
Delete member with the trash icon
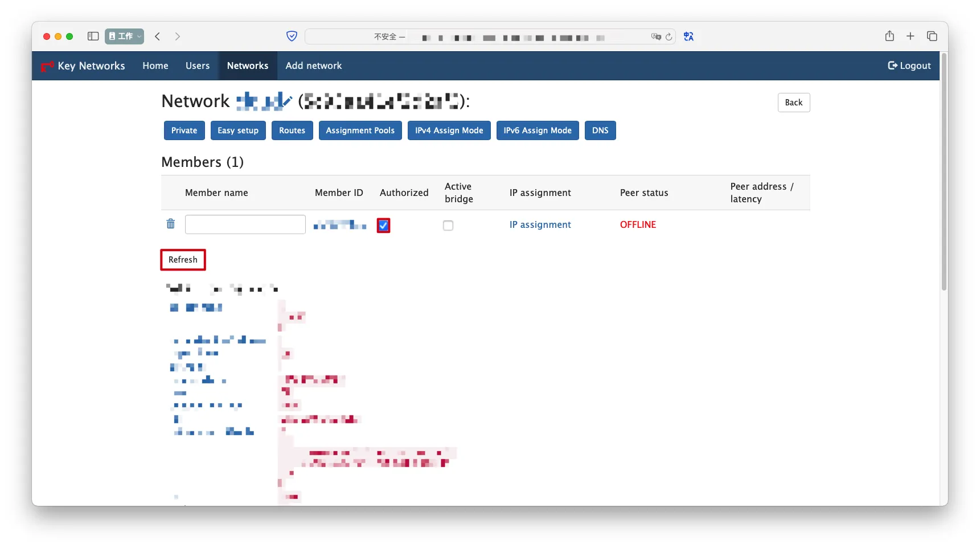(x=170, y=224)
